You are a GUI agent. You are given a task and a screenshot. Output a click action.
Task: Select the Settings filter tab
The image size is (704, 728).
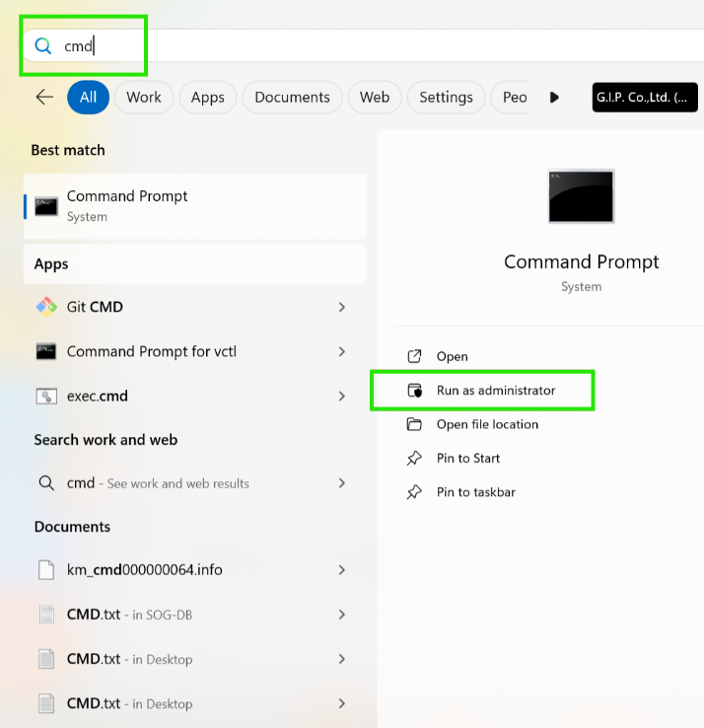(x=446, y=98)
